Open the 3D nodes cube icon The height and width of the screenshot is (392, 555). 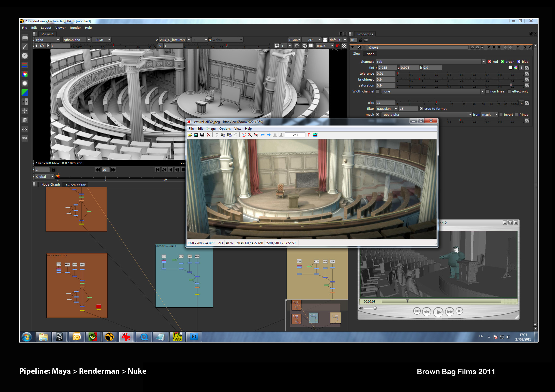click(x=25, y=120)
